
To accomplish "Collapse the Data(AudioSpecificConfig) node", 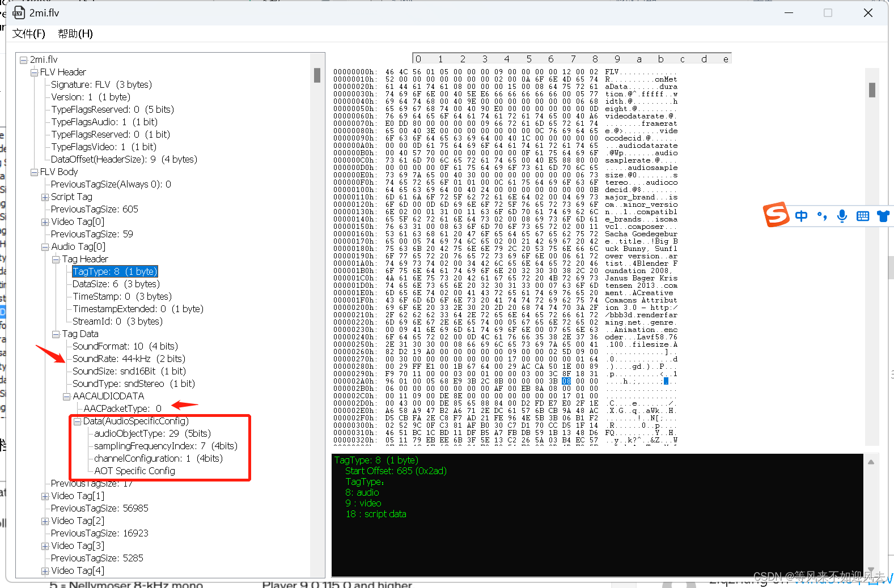I will coord(77,421).
